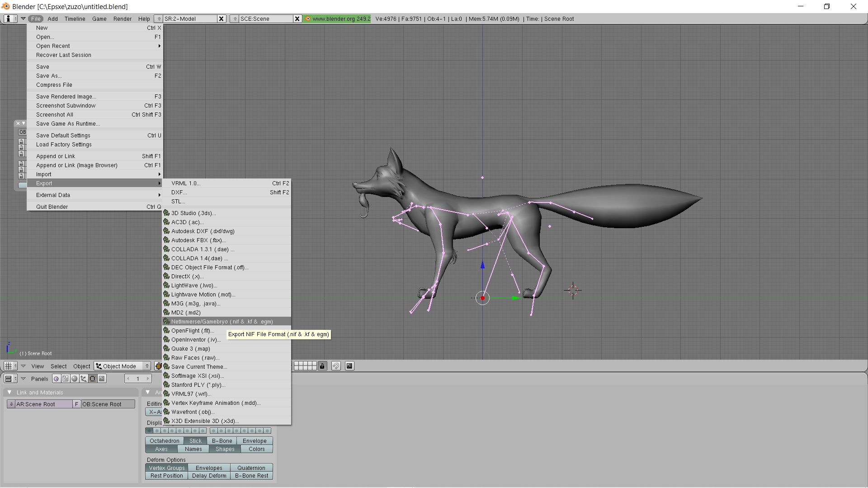Open the Editing panels context icon
868x488 pixels.
coord(93,379)
